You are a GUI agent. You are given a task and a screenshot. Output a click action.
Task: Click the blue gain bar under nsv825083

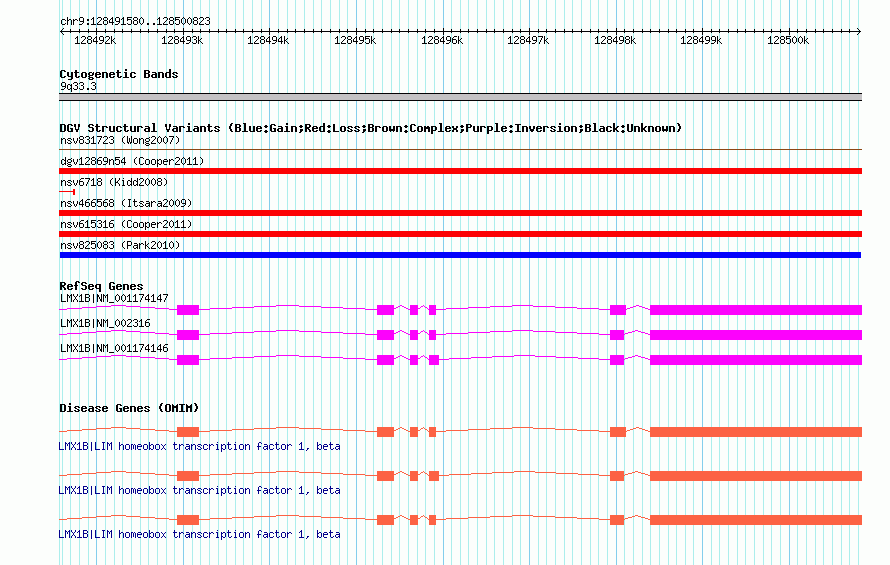[460, 255]
